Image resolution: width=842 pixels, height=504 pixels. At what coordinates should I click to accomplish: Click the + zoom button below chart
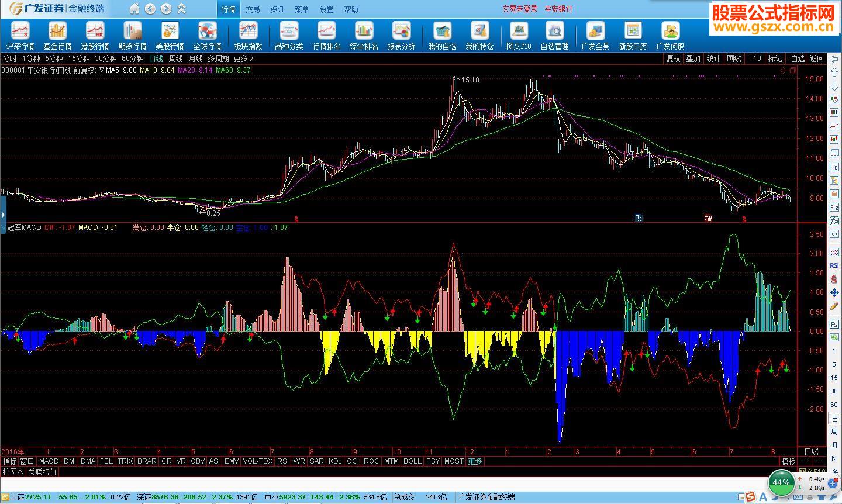[805, 461]
